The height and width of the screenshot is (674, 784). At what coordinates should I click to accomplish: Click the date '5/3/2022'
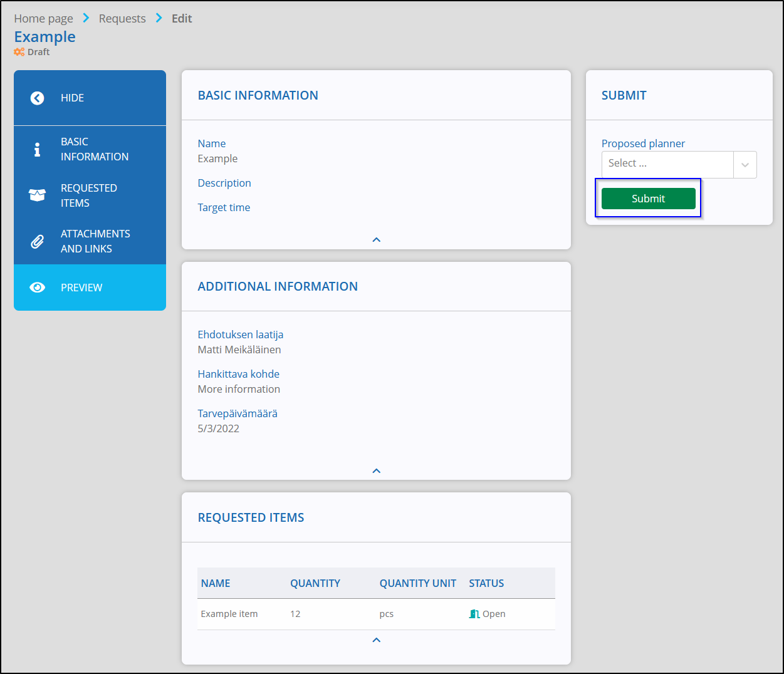pos(219,428)
